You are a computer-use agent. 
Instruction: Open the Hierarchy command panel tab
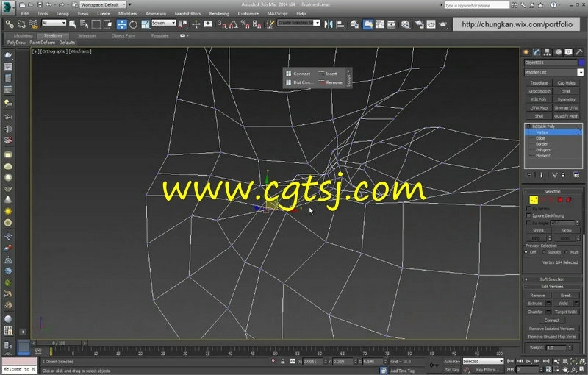coord(548,51)
